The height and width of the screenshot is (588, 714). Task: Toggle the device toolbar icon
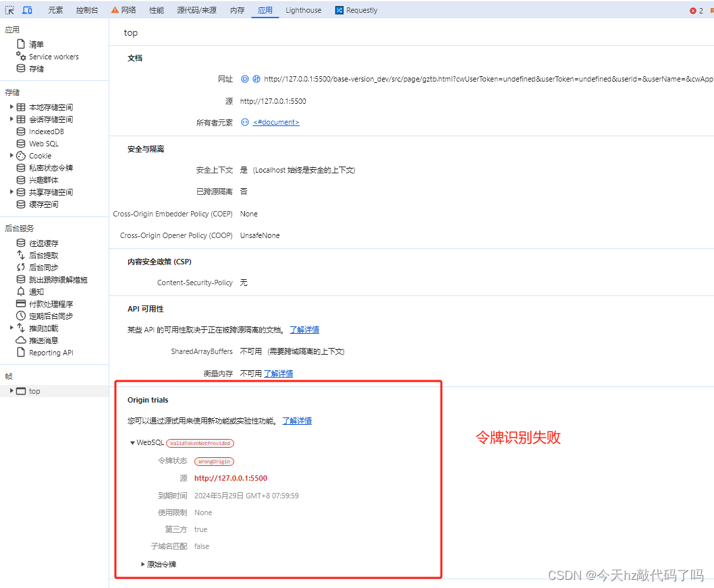click(x=27, y=9)
